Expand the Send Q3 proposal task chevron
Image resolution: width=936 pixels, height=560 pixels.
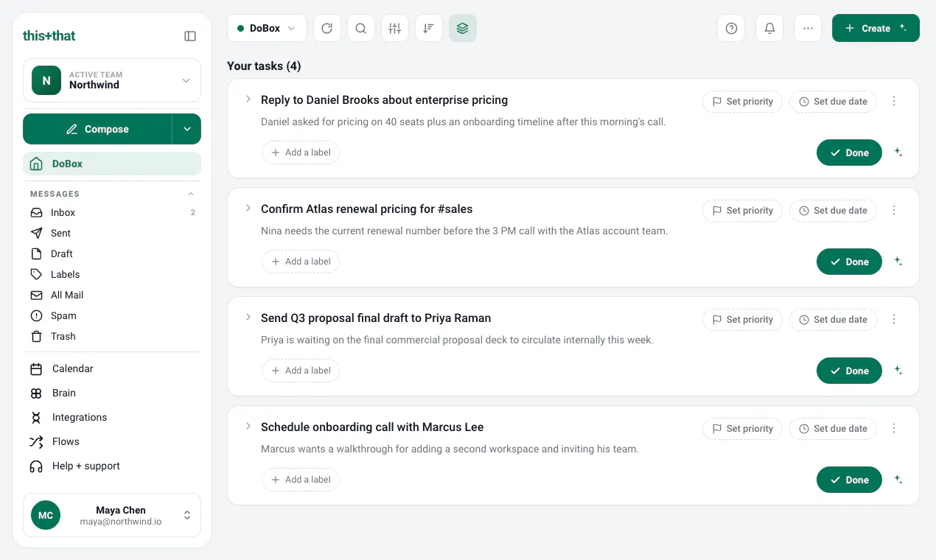click(x=248, y=317)
